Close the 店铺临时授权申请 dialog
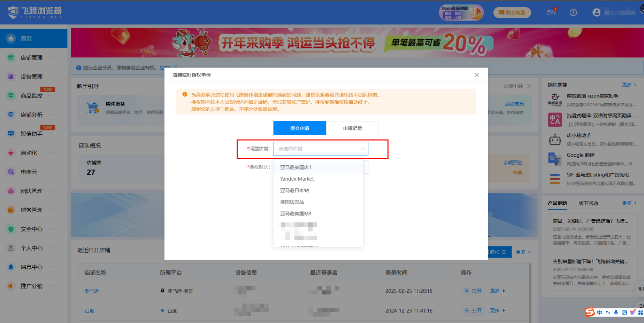644x323 pixels. point(477,75)
